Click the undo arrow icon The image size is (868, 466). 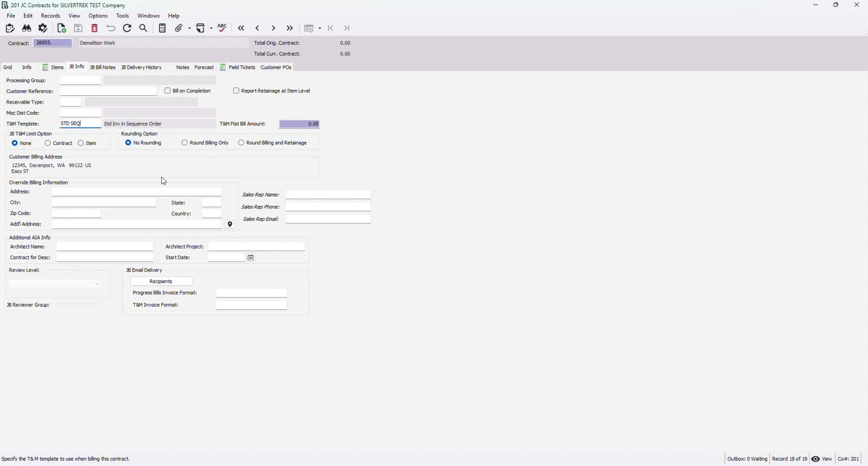coord(111,28)
